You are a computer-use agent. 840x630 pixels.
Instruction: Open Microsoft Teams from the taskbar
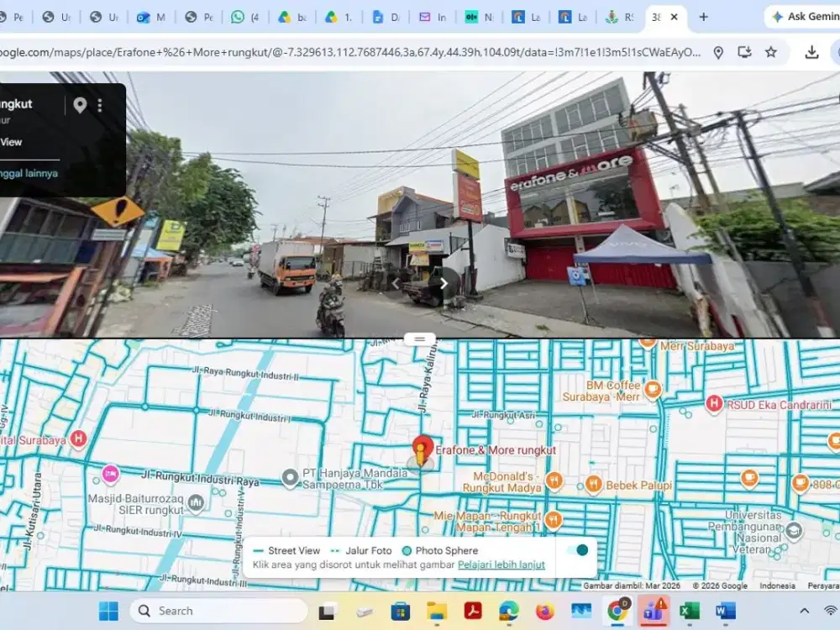(x=654, y=611)
